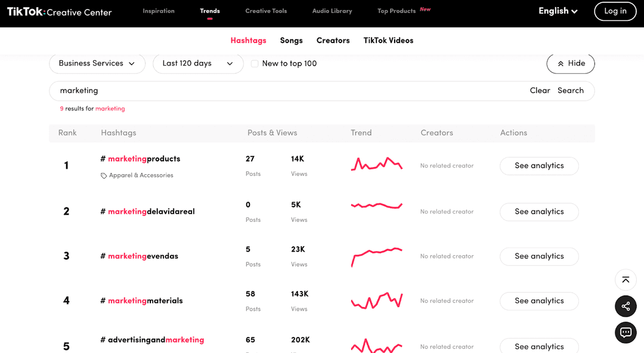Click the double-chevron icon inside the Hide button
The width and height of the screenshot is (644, 353).
pyautogui.click(x=561, y=63)
